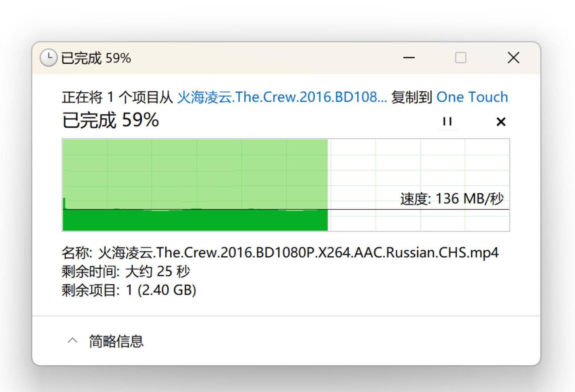Viewport: 575px width, 392px height.
Task: Pause the file copy operation
Action: 447,121
